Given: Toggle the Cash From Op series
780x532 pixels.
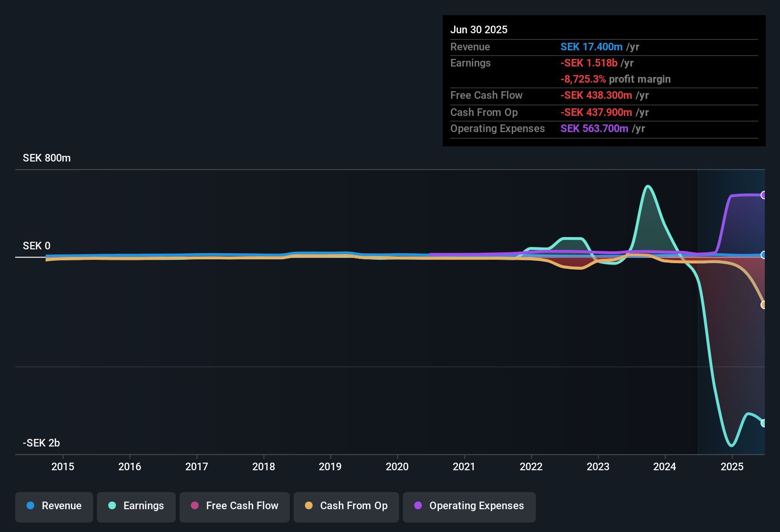Looking at the screenshot, I should pyautogui.click(x=346, y=506).
